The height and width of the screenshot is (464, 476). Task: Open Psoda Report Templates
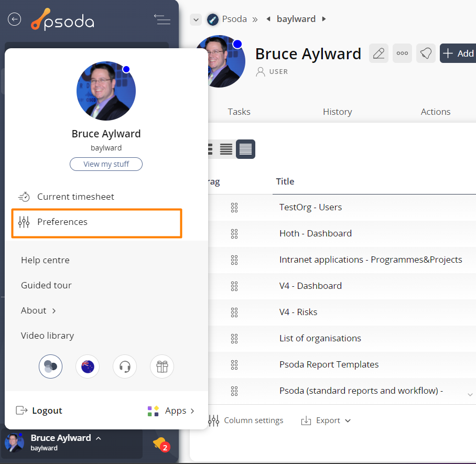[x=329, y=364]
